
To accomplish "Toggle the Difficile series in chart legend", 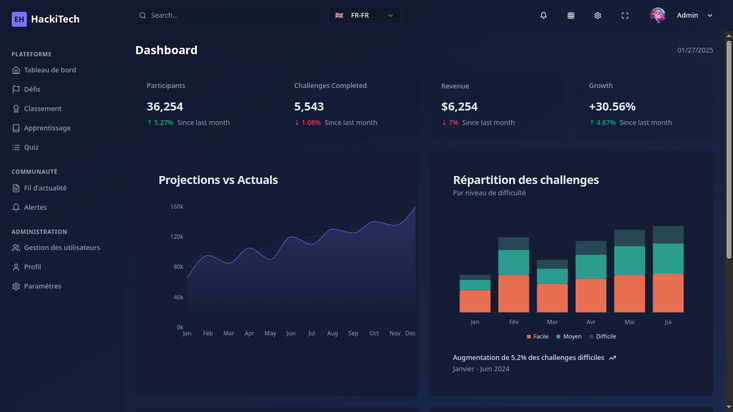I will click(x=602, y=337).
